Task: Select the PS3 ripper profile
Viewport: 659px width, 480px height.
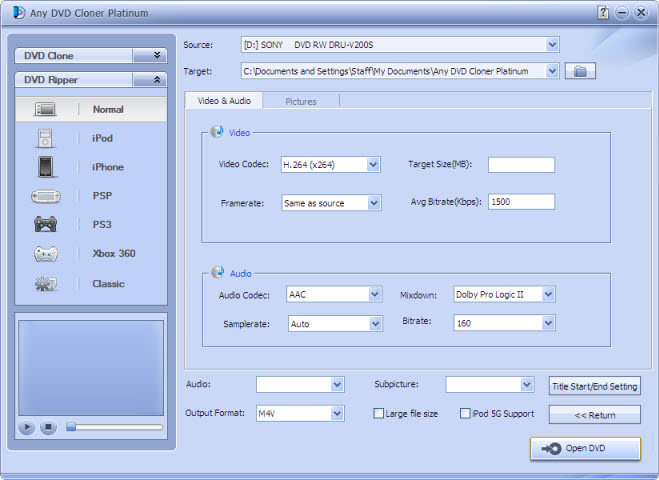Action: [91, 224]
